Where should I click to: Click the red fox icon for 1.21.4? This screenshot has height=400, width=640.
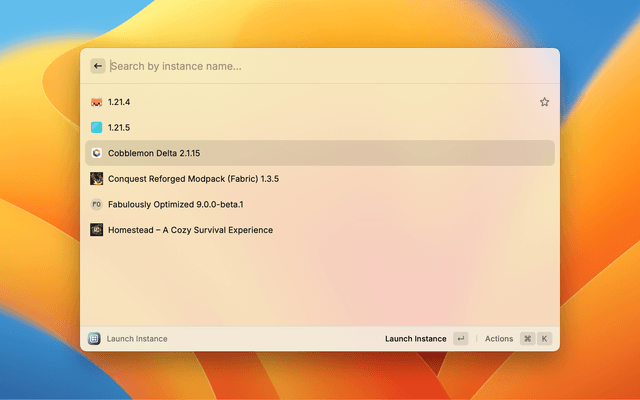[x=96, y=102]
